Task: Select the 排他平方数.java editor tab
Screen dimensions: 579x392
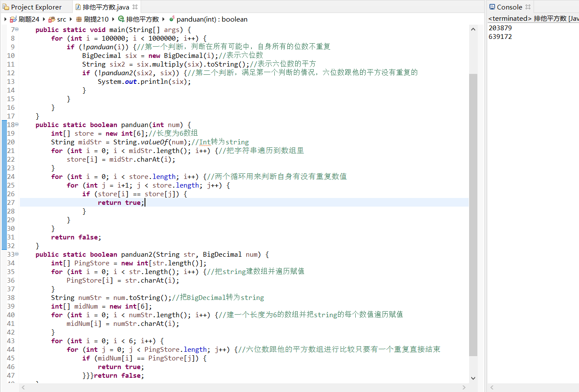Action: pos(106,7)
